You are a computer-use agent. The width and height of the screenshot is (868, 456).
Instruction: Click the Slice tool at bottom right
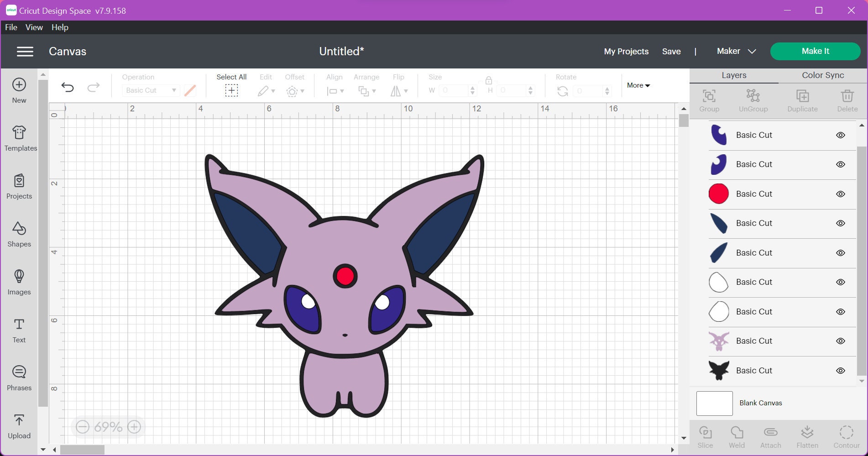pos(706,436)
